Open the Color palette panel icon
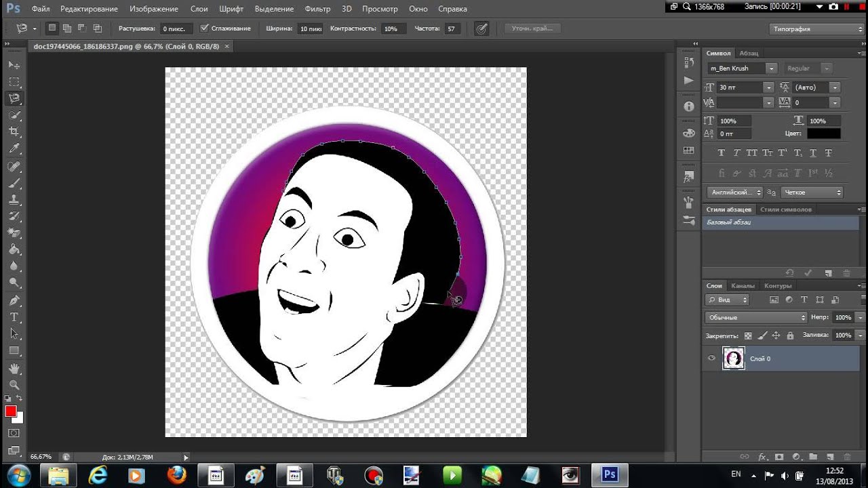Viewport: 868px width, 488px height. click(689, 133)
